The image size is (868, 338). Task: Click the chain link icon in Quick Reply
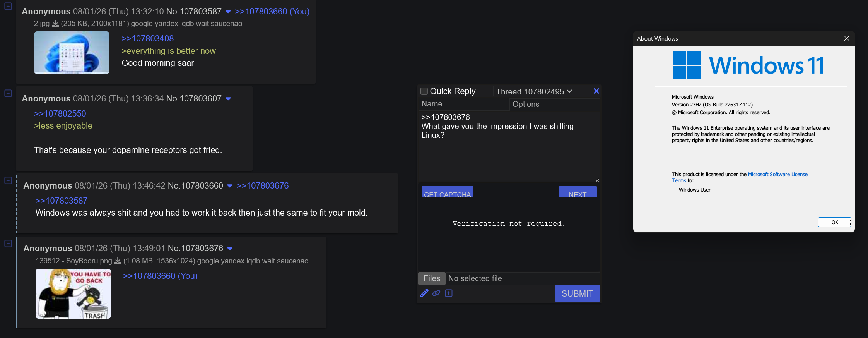[436, 293]
